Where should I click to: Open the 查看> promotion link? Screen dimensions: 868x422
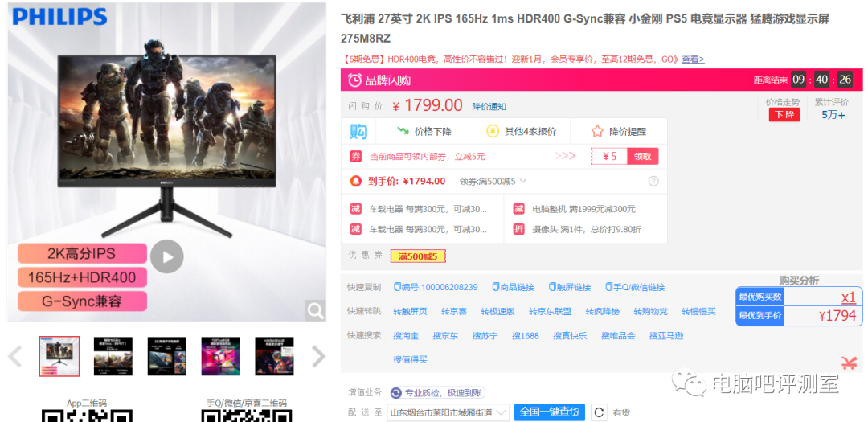(693, 59)
